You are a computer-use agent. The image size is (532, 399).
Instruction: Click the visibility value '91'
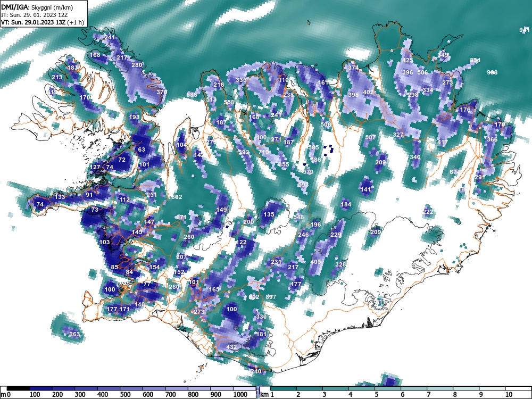pyautogui.click(x=89, y=195)
